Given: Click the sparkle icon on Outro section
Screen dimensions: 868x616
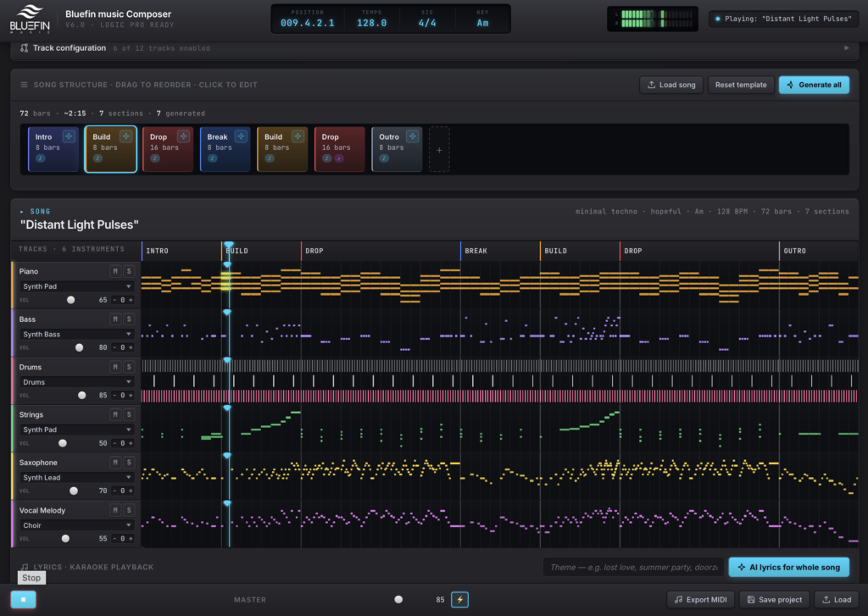Looking at the screenshot, I should click(413, 136).
